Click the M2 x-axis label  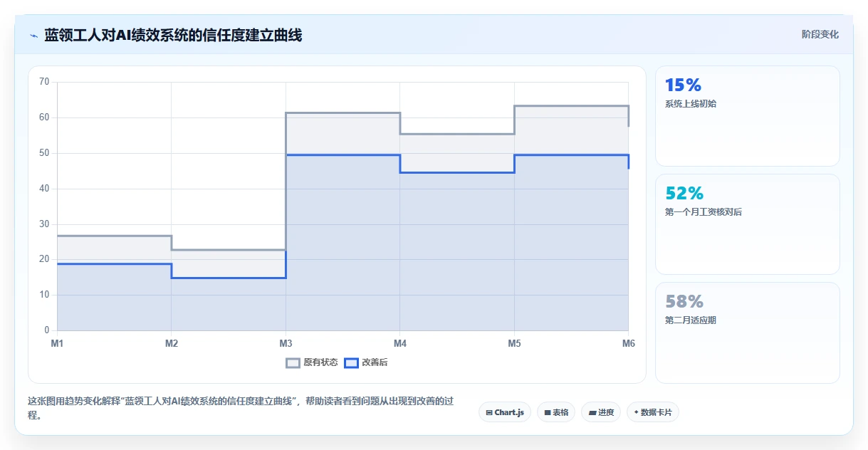tap(172, 344)
